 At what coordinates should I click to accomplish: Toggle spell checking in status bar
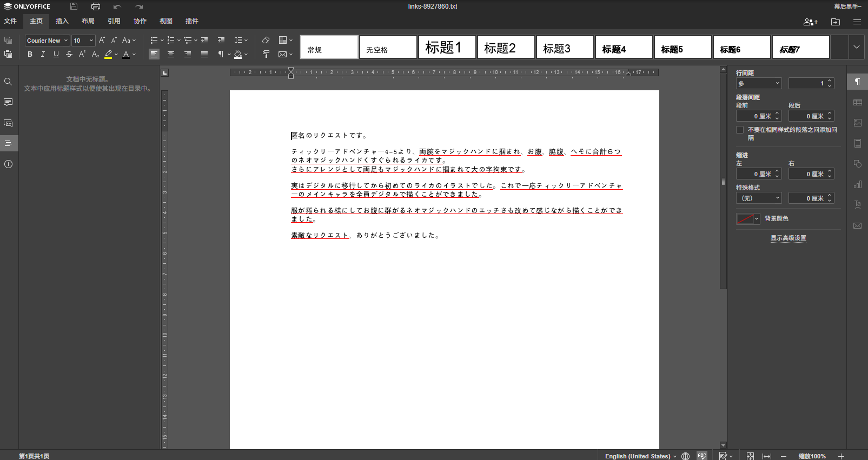702,456
